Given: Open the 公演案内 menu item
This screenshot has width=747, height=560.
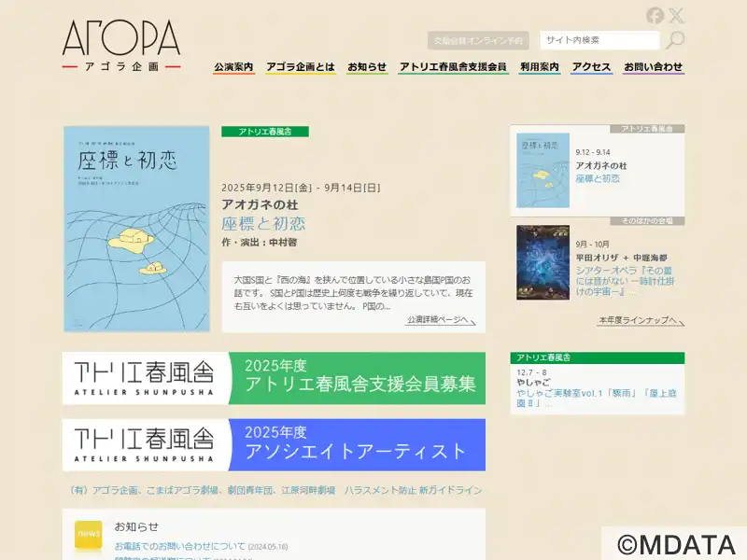Looking at the screenshot, I should point(233,67).
